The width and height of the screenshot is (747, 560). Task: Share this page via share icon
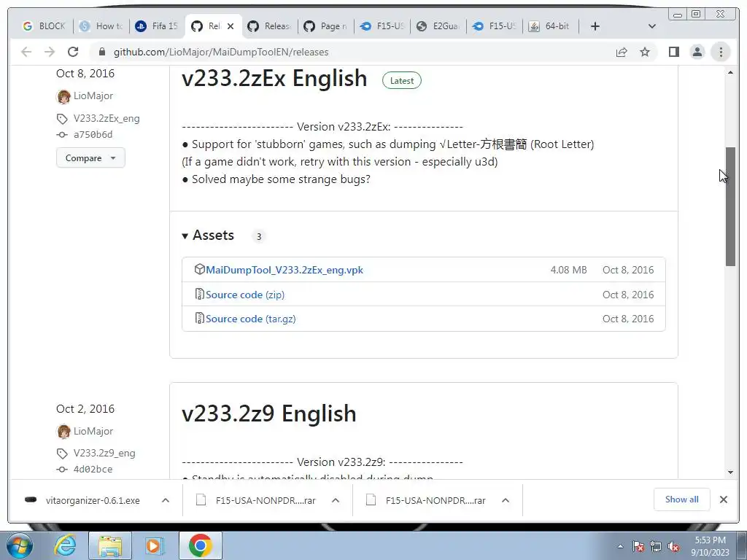[x=622, y=52]
